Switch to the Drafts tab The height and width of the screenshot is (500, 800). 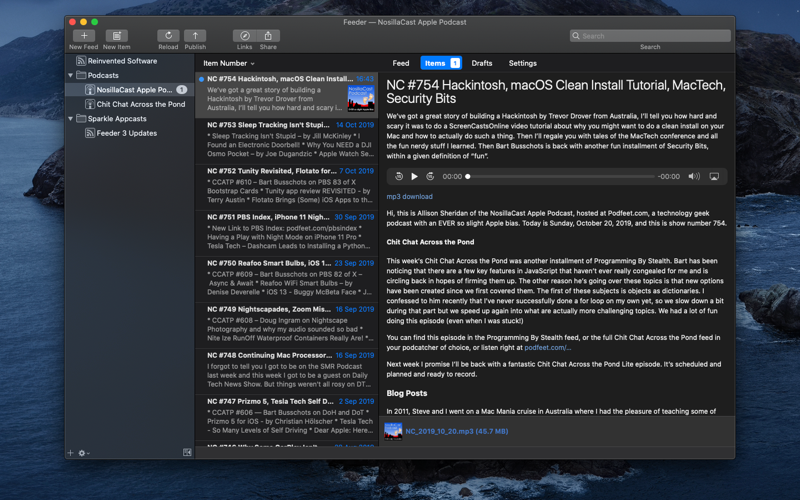click(482, 63)
